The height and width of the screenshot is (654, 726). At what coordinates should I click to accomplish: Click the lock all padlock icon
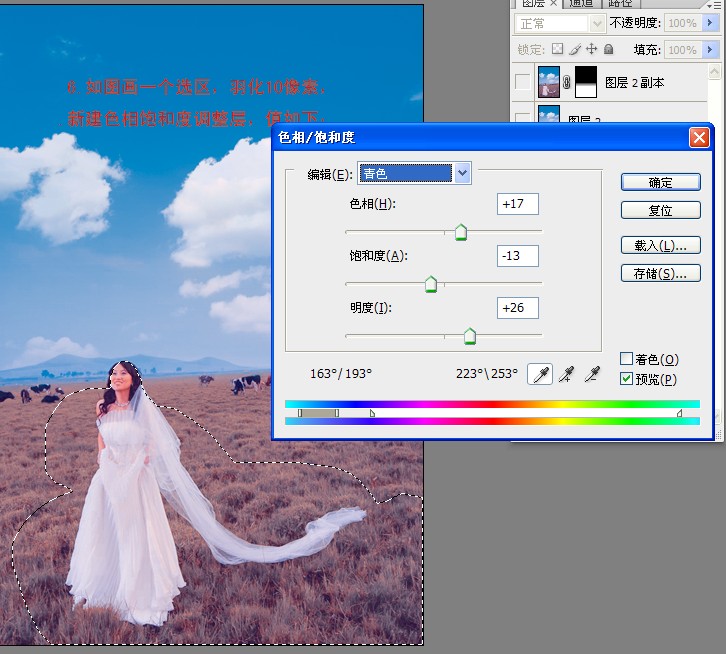tap(609, 49)
